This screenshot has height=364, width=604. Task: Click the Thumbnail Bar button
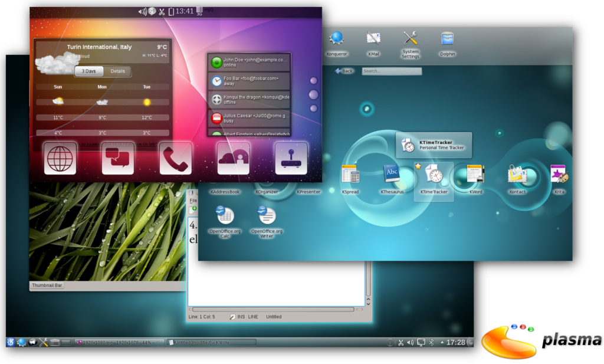click(47, 286)
